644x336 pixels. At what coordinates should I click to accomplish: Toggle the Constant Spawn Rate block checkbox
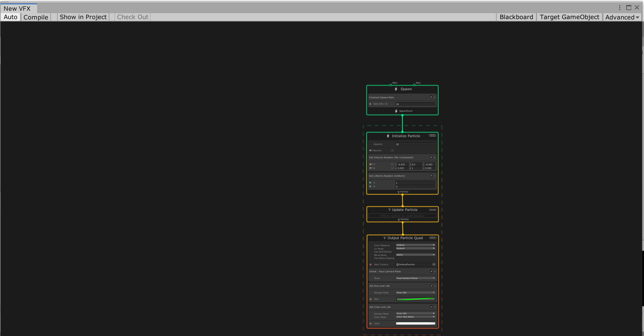[431, 97]
